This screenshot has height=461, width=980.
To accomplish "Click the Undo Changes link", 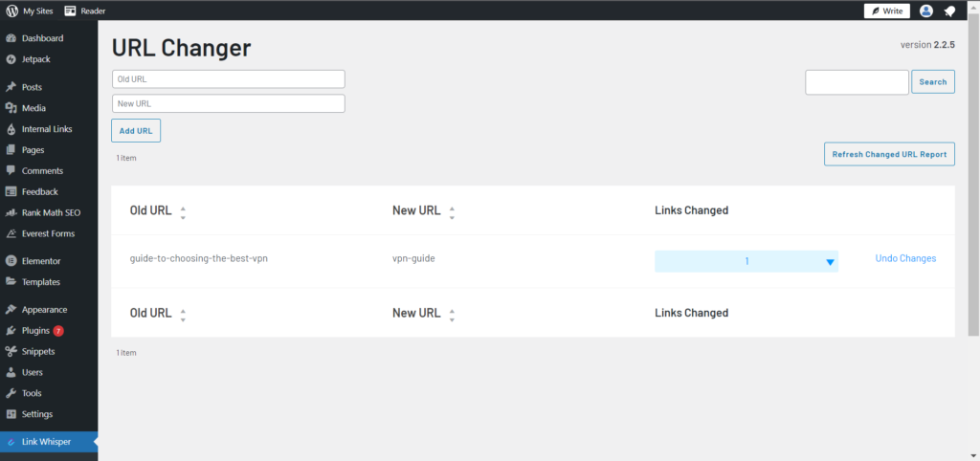I will click(905, 258).
